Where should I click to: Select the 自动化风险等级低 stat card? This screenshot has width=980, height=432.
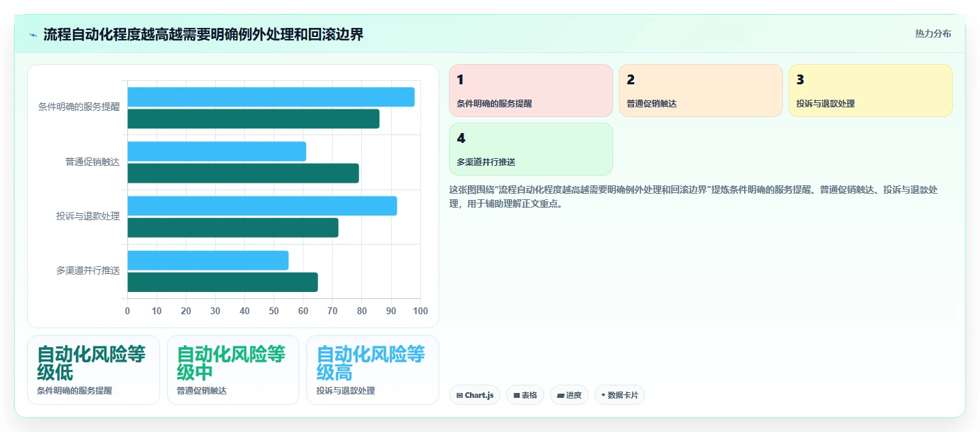pyautogui.click(x=93, y=370)
